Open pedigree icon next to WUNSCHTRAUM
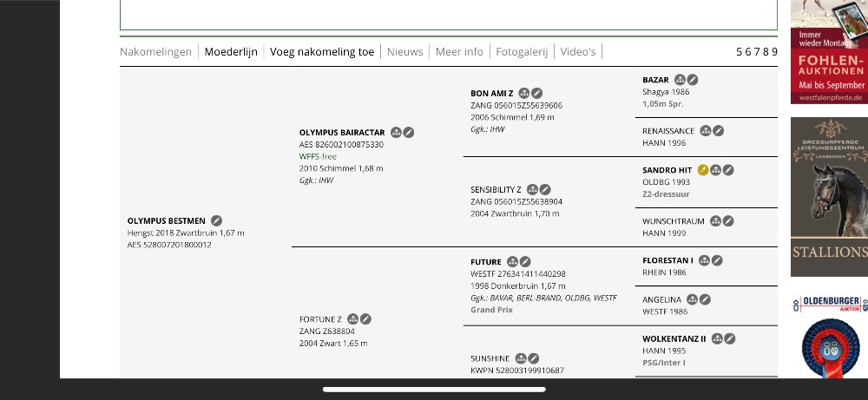868x400 pixels. click(715, 221)
